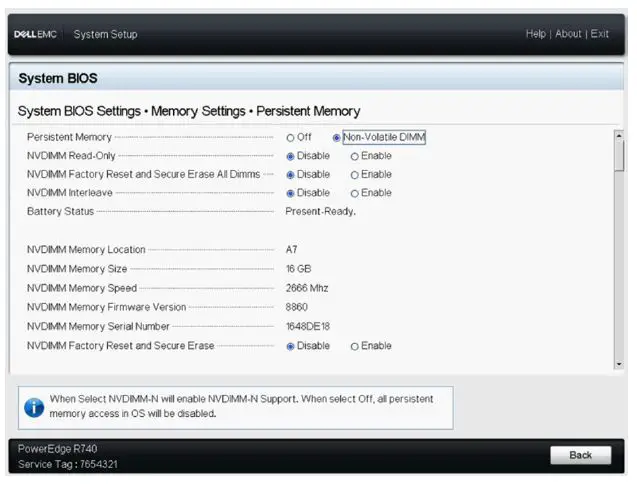Open the About link

point(568,34)
